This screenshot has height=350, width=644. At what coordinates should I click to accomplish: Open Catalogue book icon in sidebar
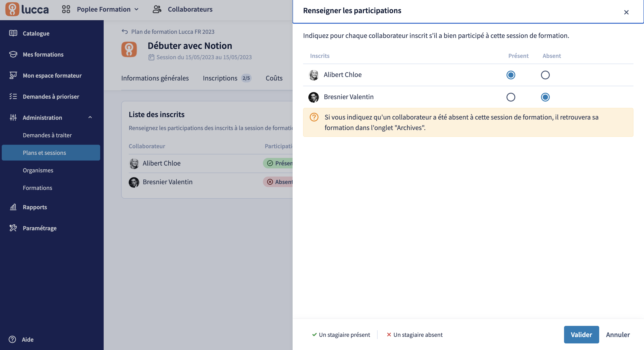13,33
